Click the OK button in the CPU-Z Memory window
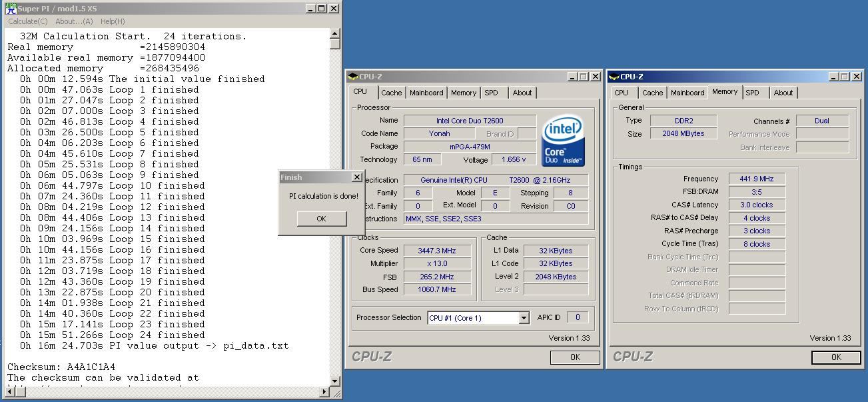Viewport: 868px width, 402px height. pos(836,357)
